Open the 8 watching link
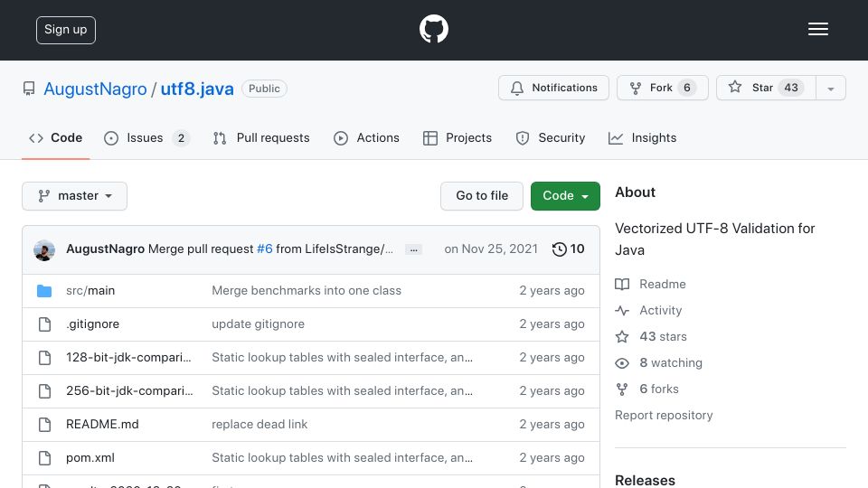 (671, 362)
